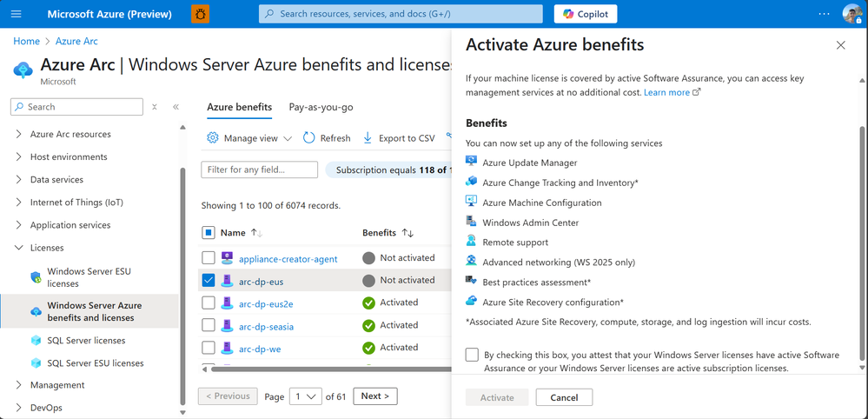Close the Activate Azure benefits panel

[840, 45]
